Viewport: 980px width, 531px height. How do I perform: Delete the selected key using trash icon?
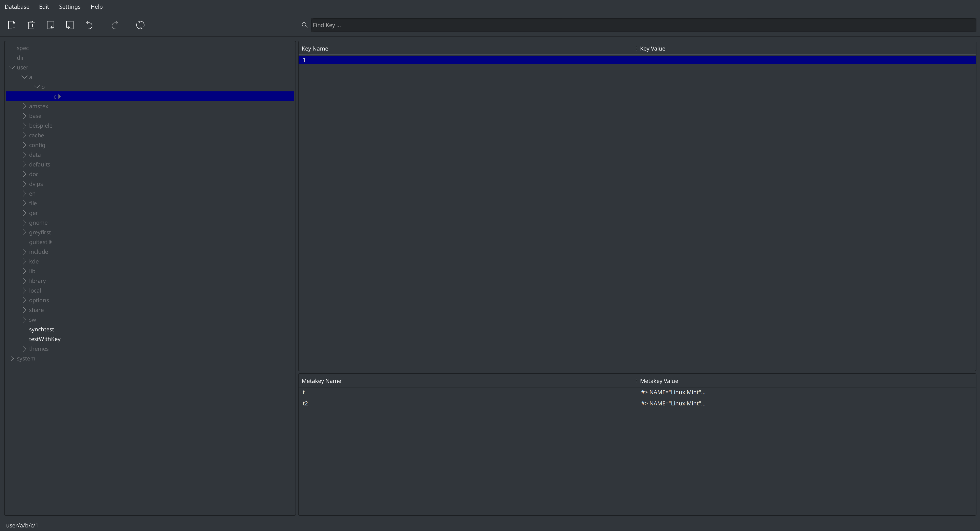click(31, 25)
